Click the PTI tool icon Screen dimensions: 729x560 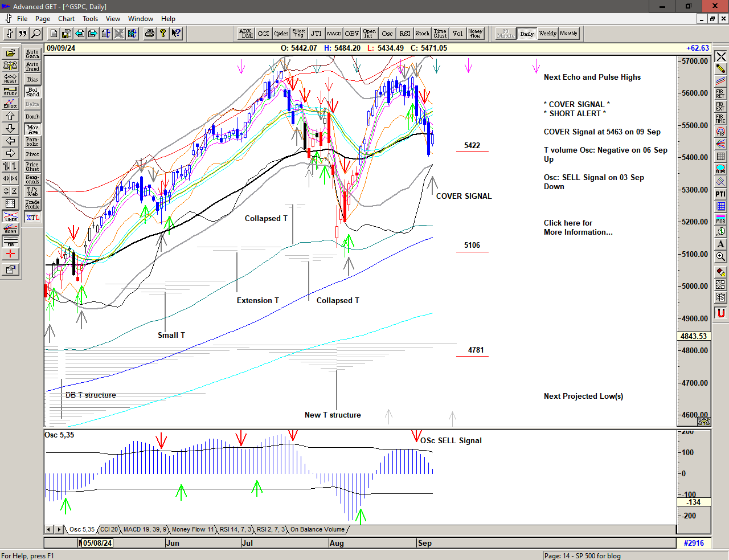click(x=720, y=194)
